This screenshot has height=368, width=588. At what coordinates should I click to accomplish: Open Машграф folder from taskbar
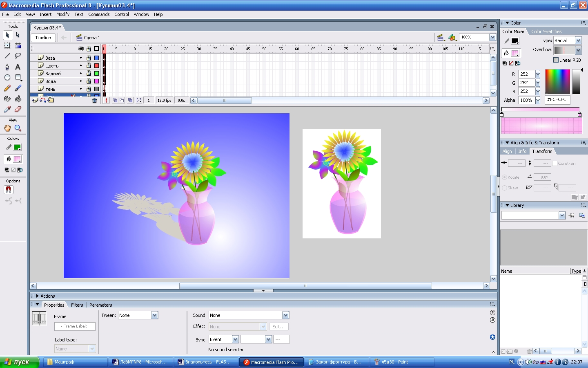point(76,362)
